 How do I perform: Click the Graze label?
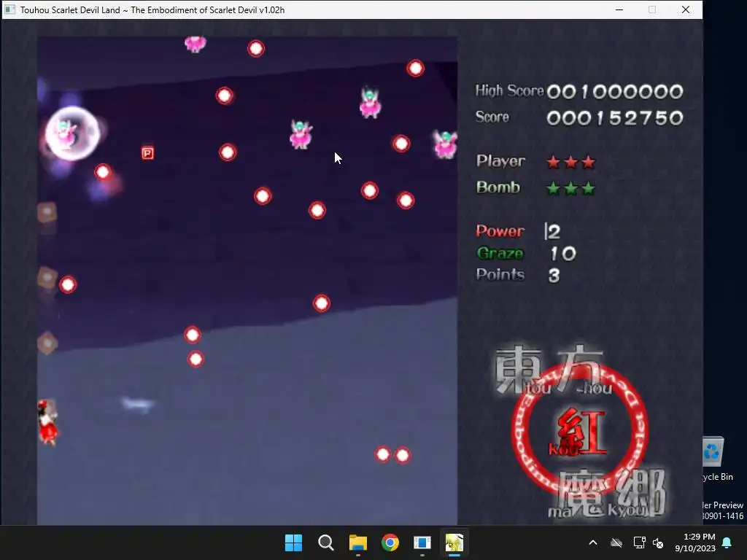tap(500, 253)
